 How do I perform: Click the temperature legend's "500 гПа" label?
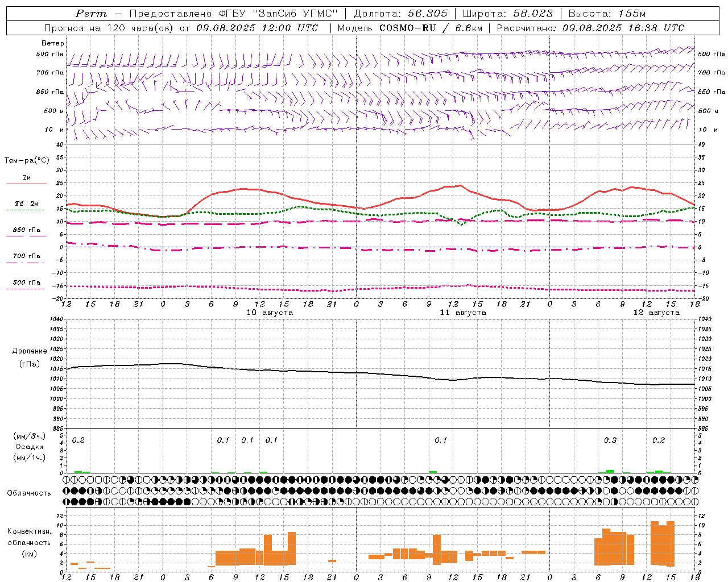[x=27, y=282]
